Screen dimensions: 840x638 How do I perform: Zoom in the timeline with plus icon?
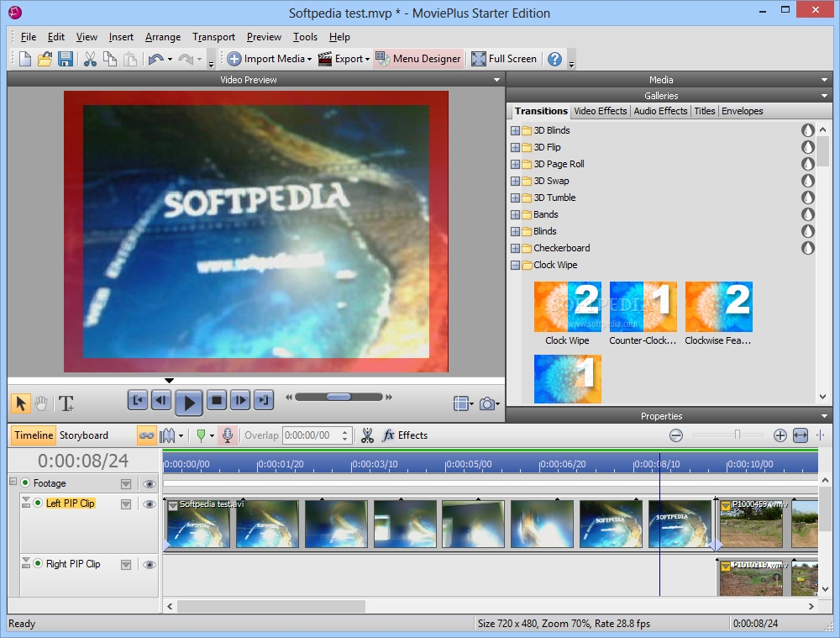[x=780, y=435]
